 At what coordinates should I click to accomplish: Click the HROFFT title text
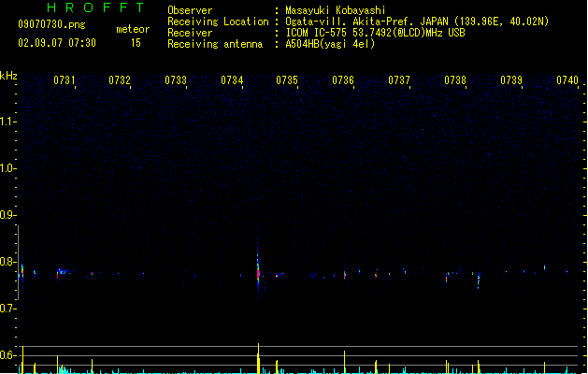pos(96,7)
